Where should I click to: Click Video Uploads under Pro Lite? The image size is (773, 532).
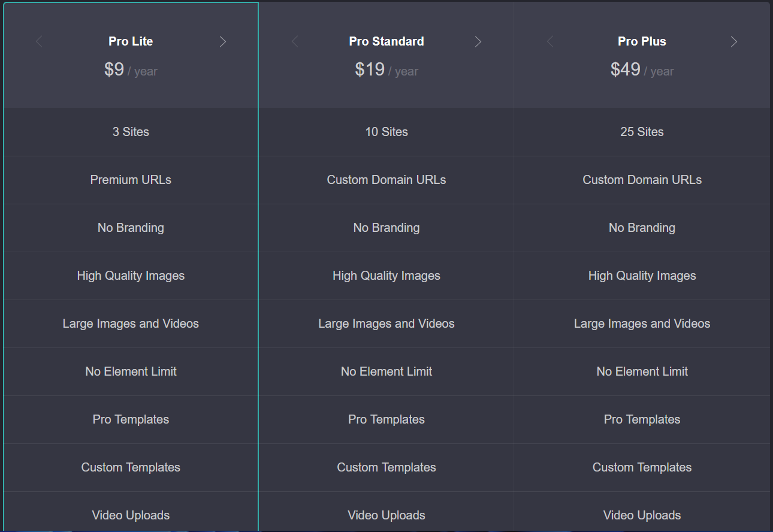click(x=131, y=515)
